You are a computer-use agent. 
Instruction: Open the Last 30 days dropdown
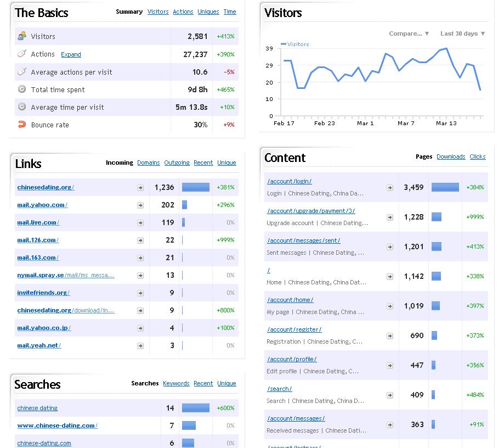[462, 33]
